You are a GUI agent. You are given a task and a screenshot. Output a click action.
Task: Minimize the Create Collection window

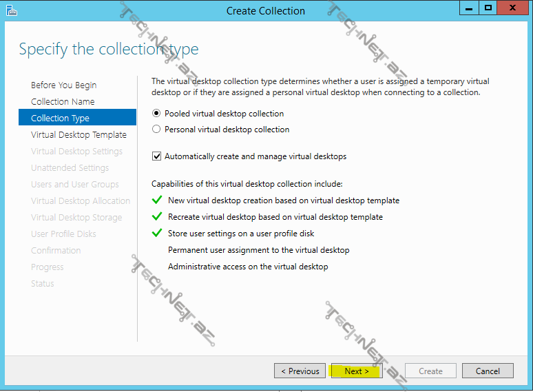(470, 8)
